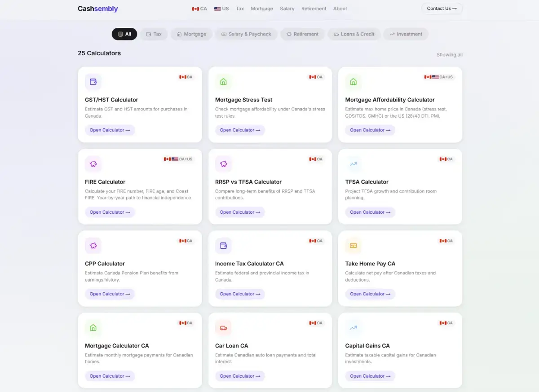Viewport: 539px width, 392px height.
Task: Click the trend chart icon on TFSA Calculator card
Action: (x=353, y=164)
